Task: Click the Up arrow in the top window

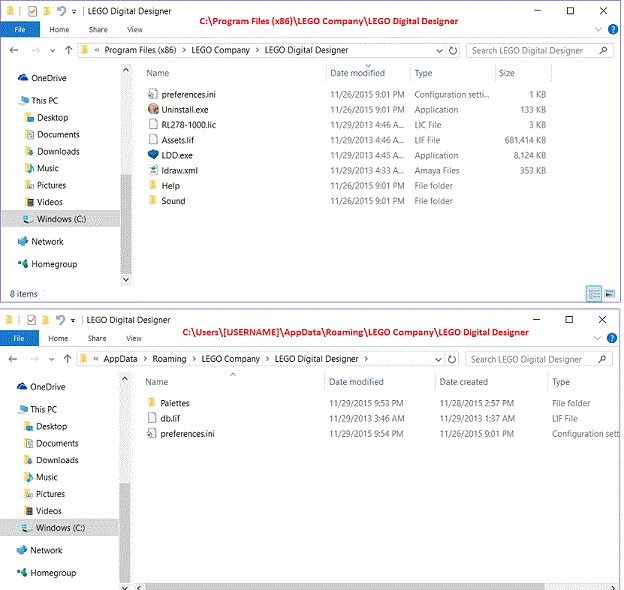Action: (x=67, y=50)
